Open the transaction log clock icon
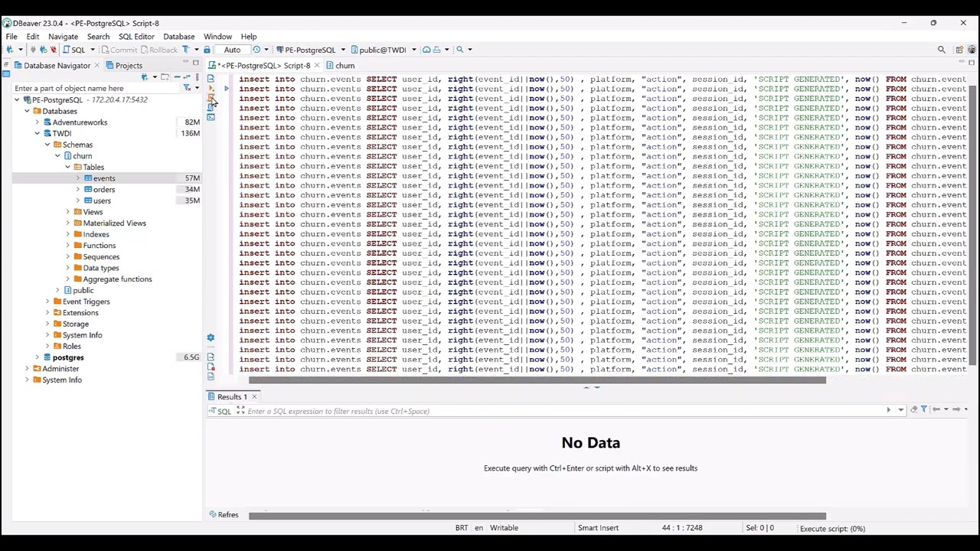Screen dimensions: 980x551 256,50
